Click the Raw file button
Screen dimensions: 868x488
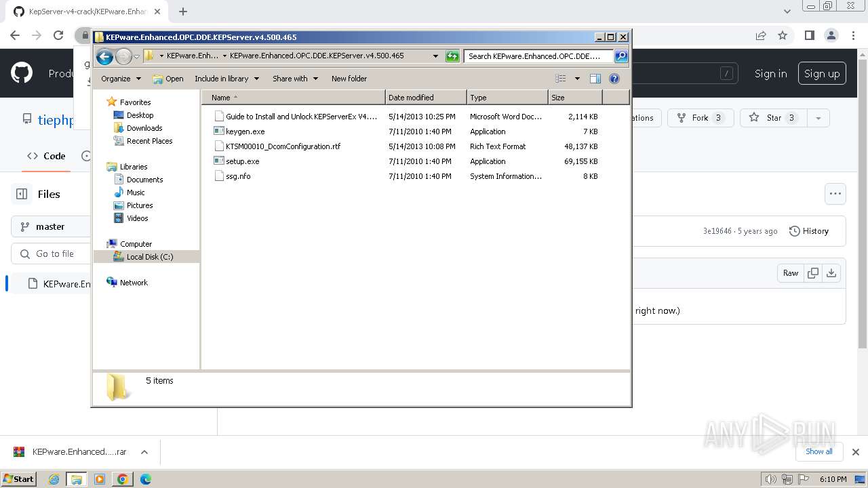pos(791,273)
